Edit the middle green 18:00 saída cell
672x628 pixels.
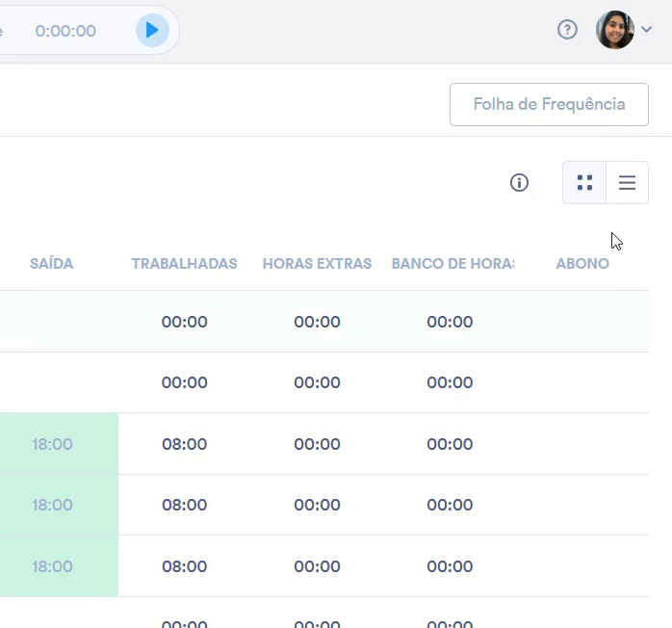point(52,505)
